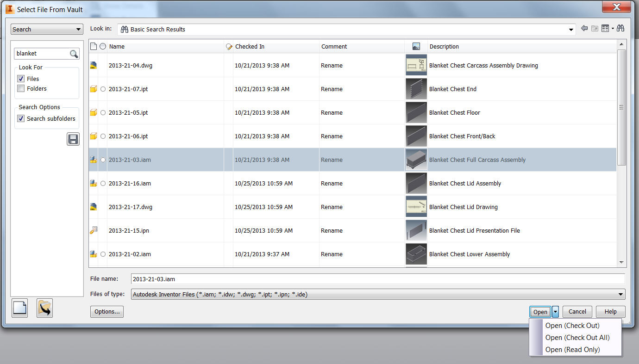Click the drawing file icon beside 2013-21-04.dwg
The height and width of the screenshot is (364, 639).
click(94, 65)
